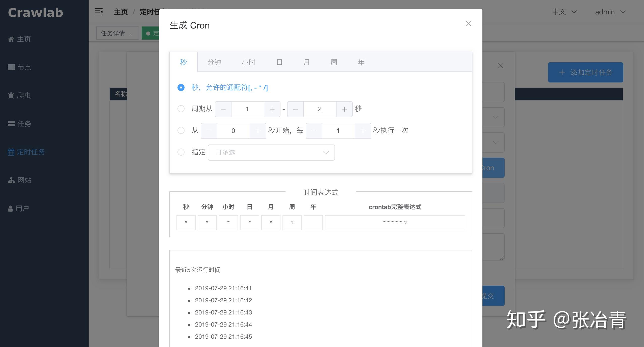Select the 指定 radio option

(181, 152)
